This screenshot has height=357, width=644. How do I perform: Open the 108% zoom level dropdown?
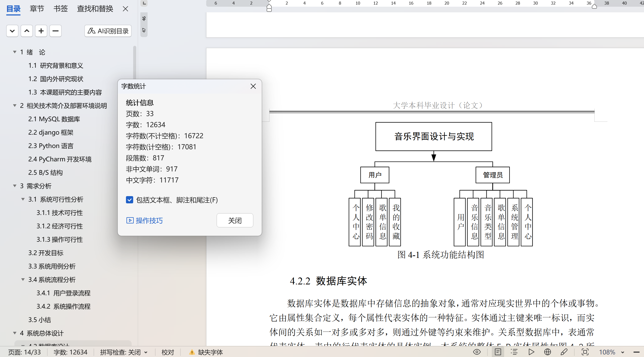tap(623, 352)
